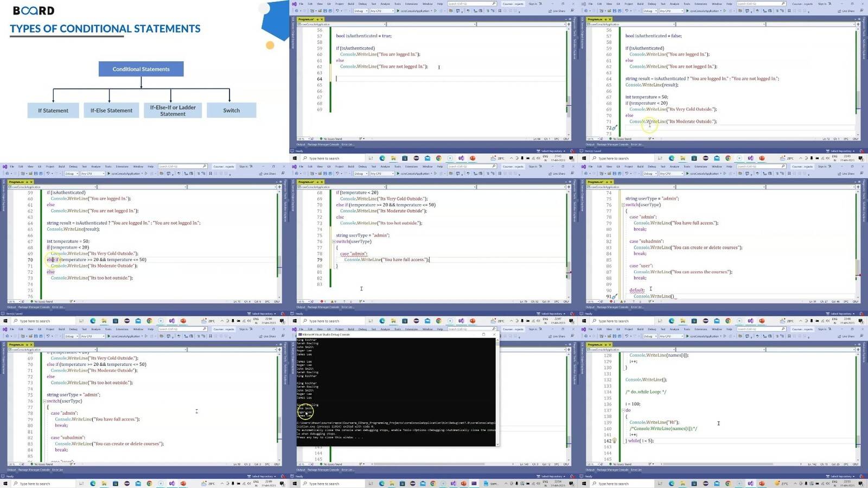Click screwdriver quick-action icon on line 91
The width and height of the screenshot is (868, 488).
pyautogui.click(x=614, y=296)
